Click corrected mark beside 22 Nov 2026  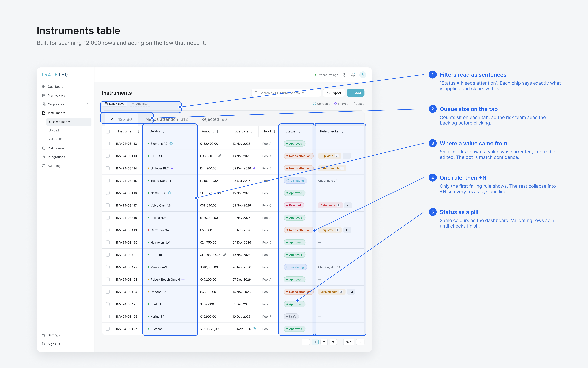tap(254, 329)
